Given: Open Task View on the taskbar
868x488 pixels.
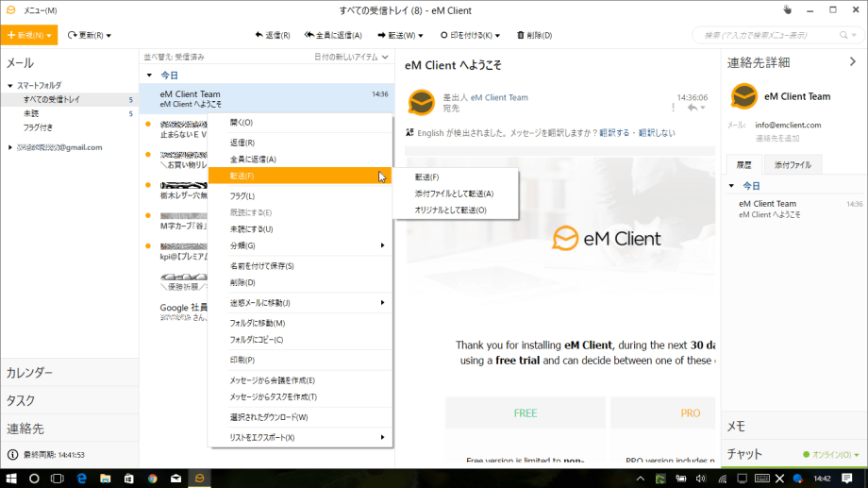Looking at the screenshot, I should (x=57, y=478).
